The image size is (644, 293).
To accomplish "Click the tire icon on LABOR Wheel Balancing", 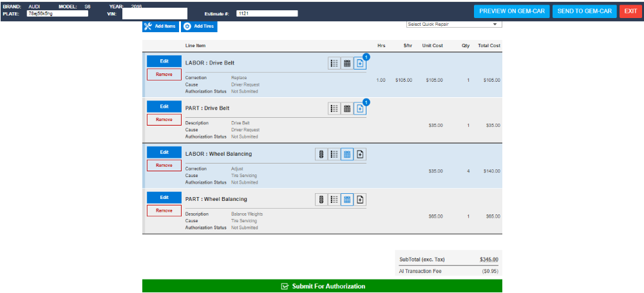I will (321, 155).
